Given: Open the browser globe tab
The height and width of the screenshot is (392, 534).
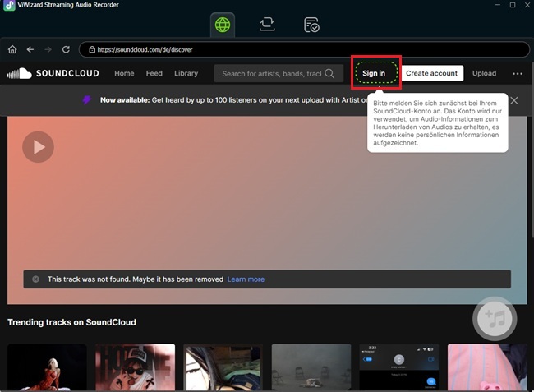Looking at the screenshot, I should pyautogui.click(x=223, y=25).
